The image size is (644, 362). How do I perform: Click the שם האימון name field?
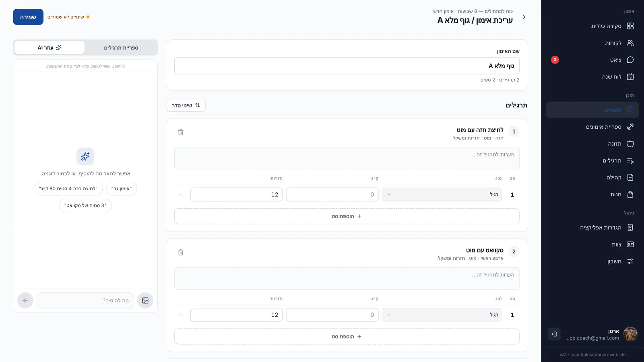pyautogui.click(x=347, y=66)
